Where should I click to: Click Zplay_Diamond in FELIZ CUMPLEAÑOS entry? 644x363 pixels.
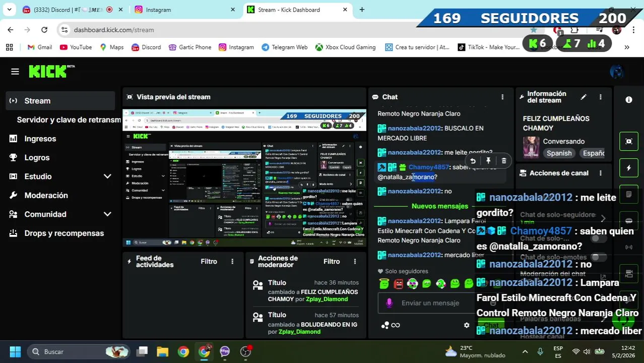coord(327,299)
